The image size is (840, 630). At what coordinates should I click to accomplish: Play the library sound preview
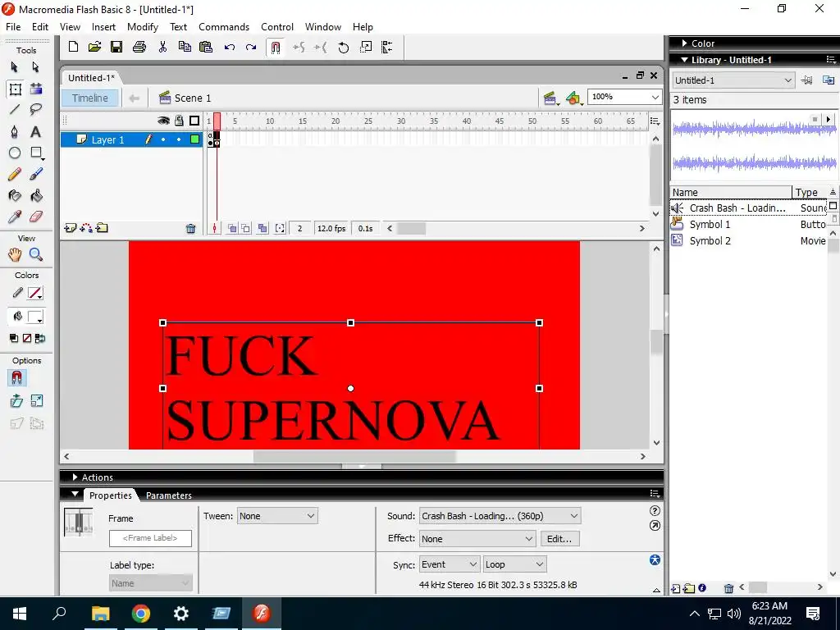[x=829, y=119]
